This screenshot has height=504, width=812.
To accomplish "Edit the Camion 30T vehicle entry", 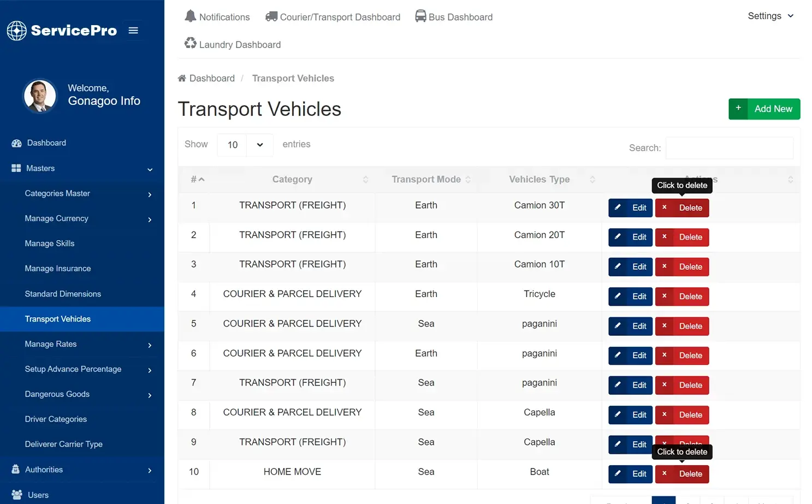I will coord(630,207).
